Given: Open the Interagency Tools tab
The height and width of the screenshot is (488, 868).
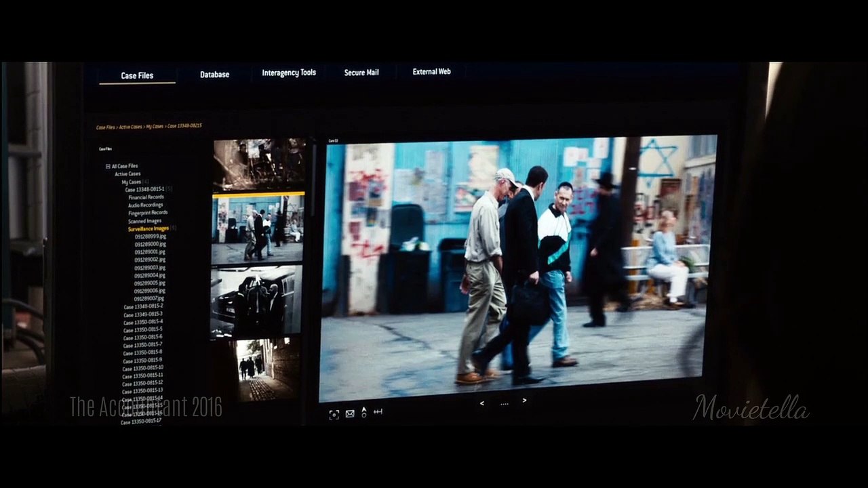Looking at the screenshot, I should [x=289, y=73].
